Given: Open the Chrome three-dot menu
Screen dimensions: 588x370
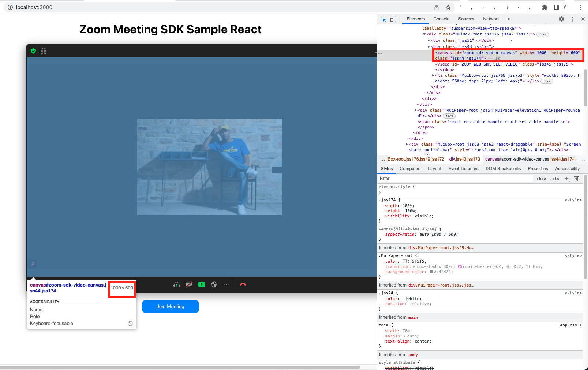Looking at the screenshot, I should (580, 7).
